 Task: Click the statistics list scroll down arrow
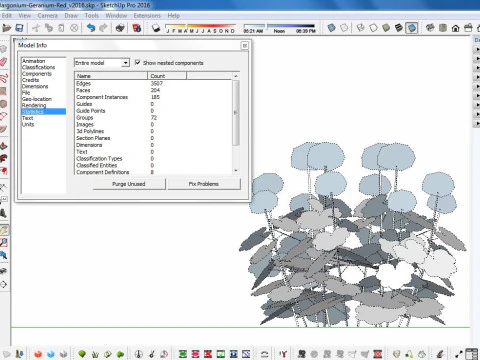236,171
